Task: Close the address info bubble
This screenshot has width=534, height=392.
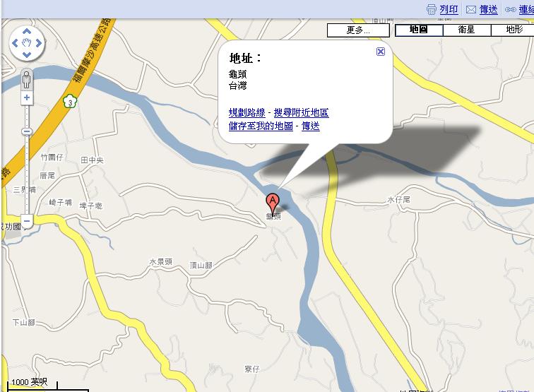Action: [x=381, y=52]
